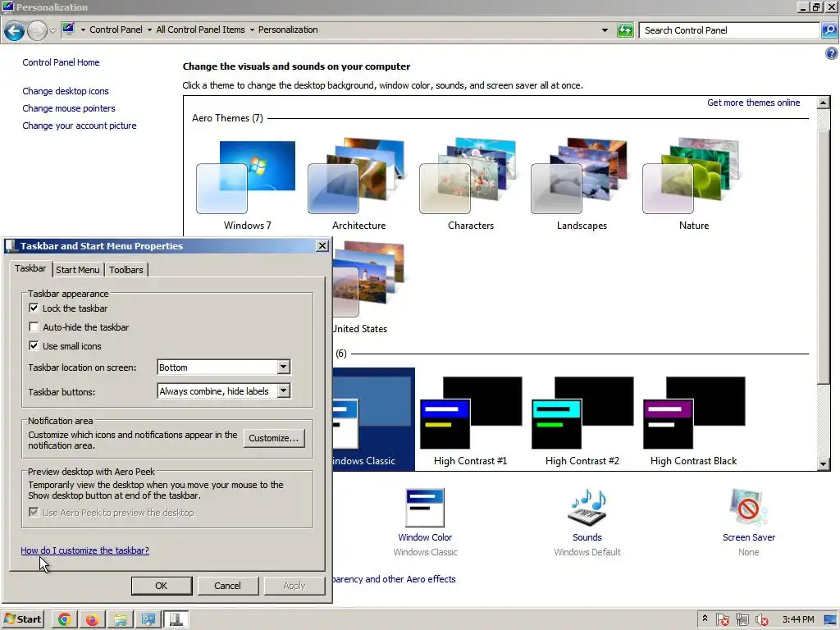The image size is (840, 630).
Task: Select the United States theme
Action: (368, 288)
